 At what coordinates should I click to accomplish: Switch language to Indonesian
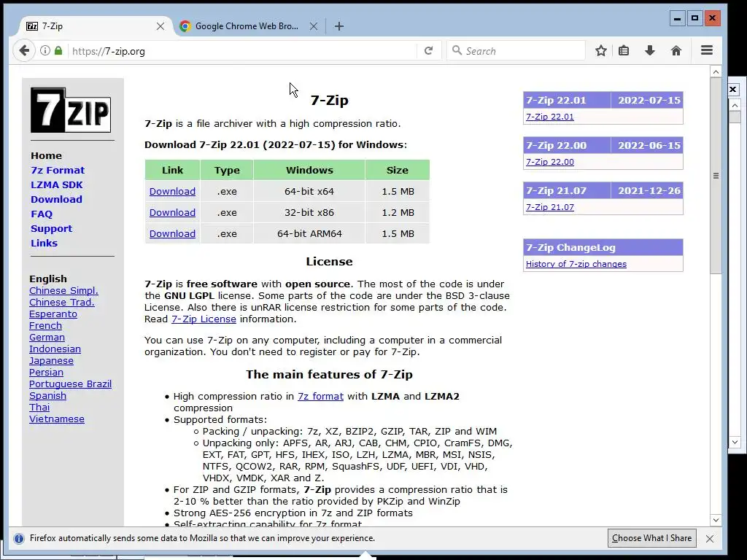point(55,349)
